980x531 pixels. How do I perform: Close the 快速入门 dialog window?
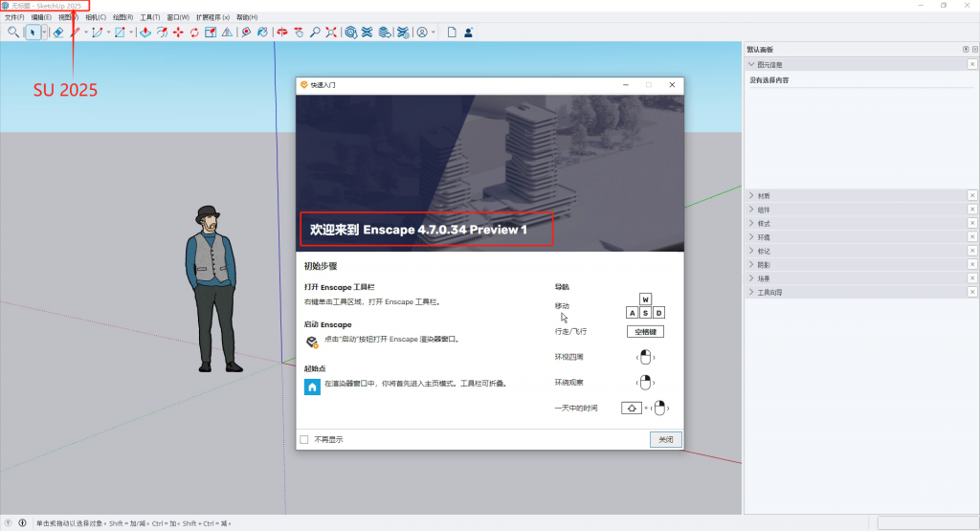pos(672,85)
